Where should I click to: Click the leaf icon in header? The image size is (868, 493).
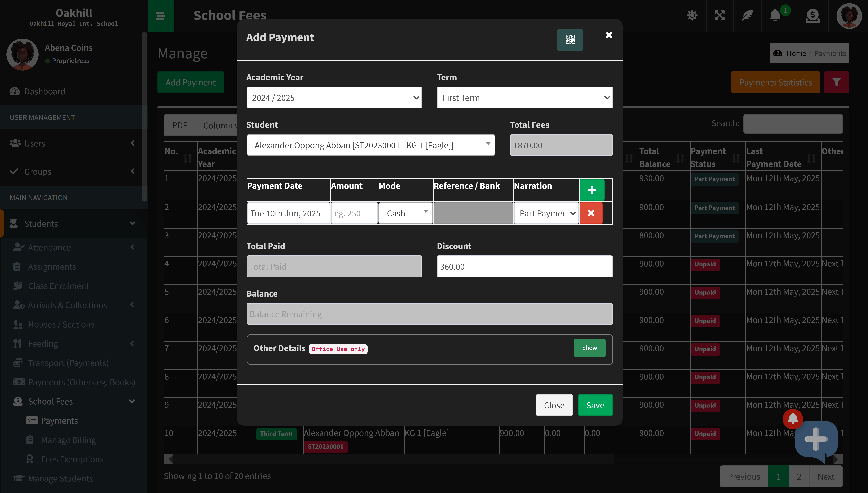coord(747,16)
